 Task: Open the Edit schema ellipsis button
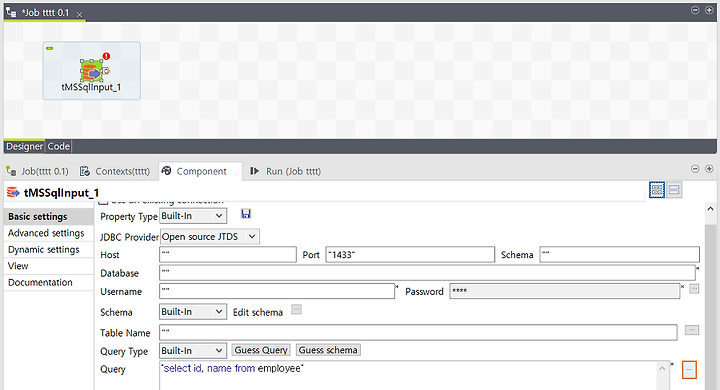point(297,310)
